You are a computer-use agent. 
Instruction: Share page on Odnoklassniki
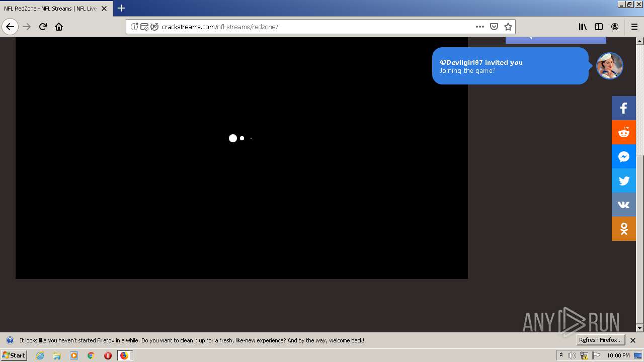(624, 229)
